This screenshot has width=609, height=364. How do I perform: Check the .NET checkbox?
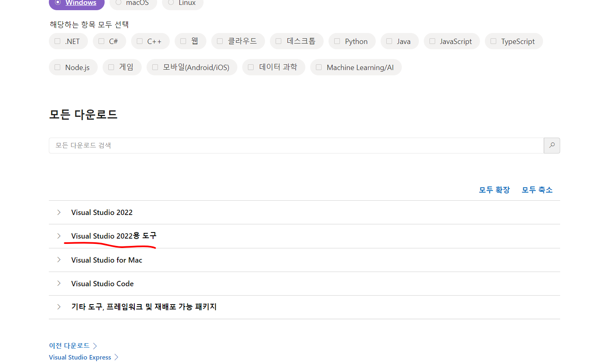pos(57,41)
